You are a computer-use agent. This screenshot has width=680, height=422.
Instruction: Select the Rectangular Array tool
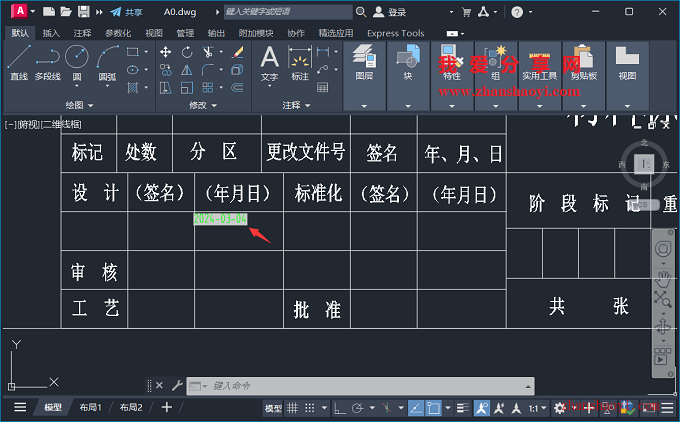[208, 88]
